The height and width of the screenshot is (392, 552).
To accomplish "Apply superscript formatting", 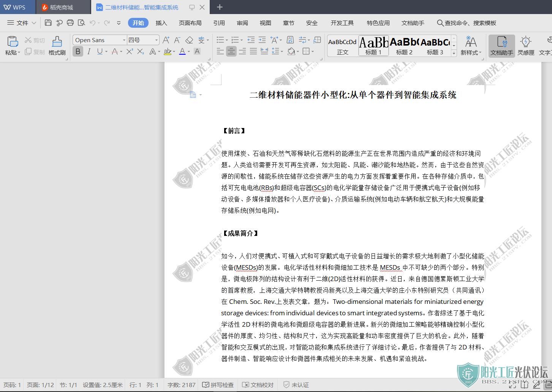I will pyautogui.click(x=130, y=51).
